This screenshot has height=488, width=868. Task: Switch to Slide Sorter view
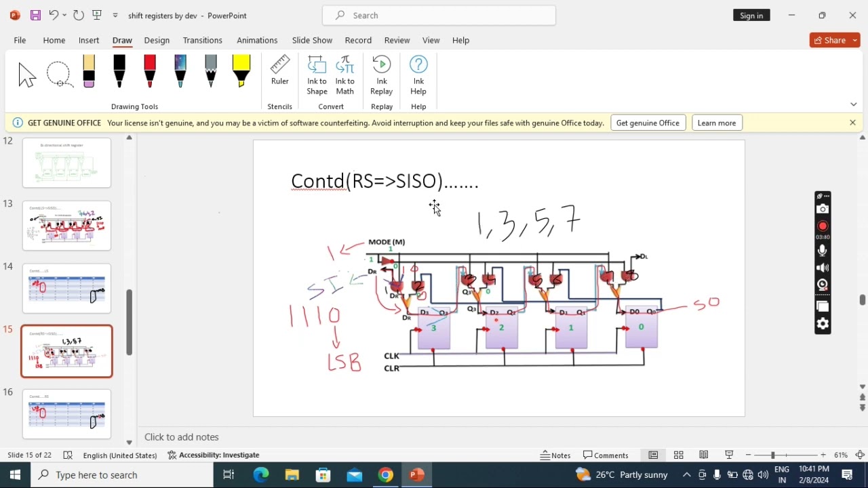[x=678, y=455]
